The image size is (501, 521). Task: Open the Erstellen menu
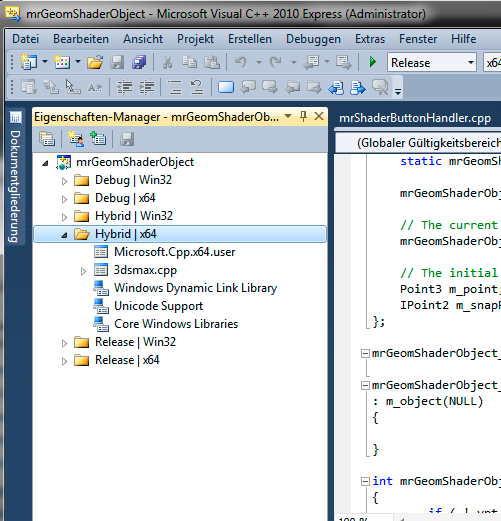(250, 39)
